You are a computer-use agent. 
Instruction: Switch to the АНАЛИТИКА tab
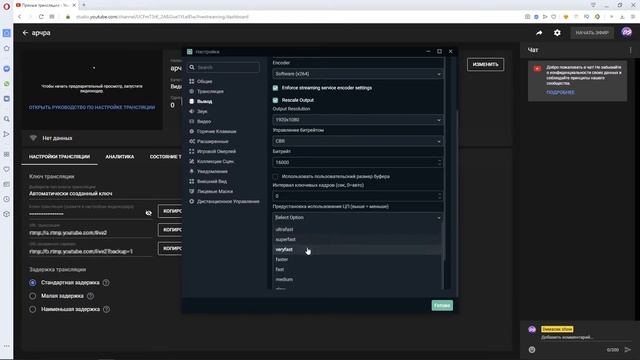click(120, 157)
